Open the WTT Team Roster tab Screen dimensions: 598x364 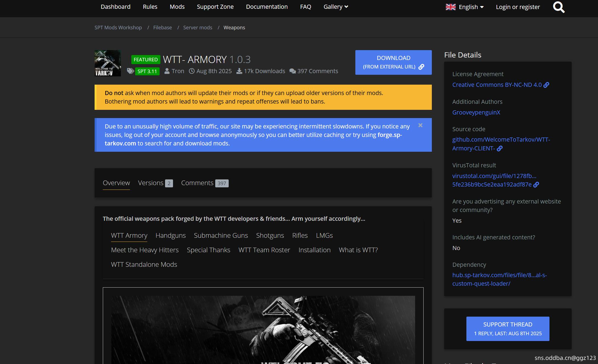tap(264, 250)
